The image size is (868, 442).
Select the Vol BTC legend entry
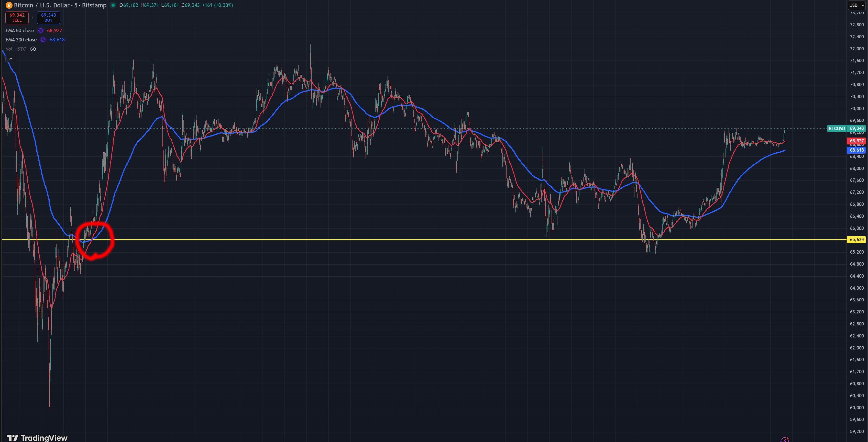click(16, 49)
